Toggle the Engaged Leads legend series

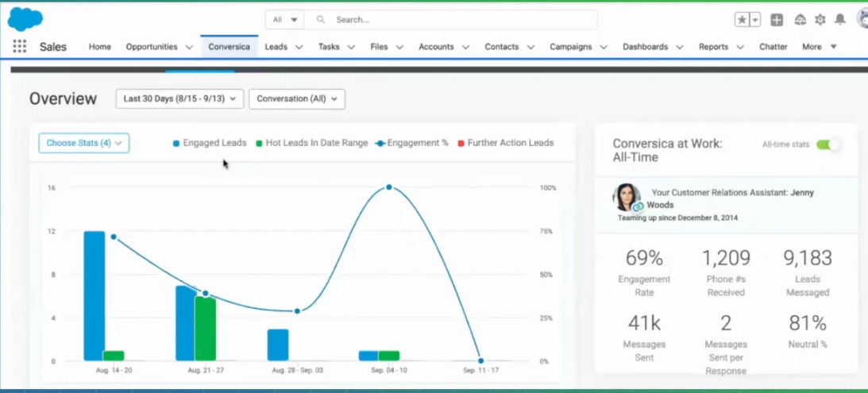(x=210, y=143)
